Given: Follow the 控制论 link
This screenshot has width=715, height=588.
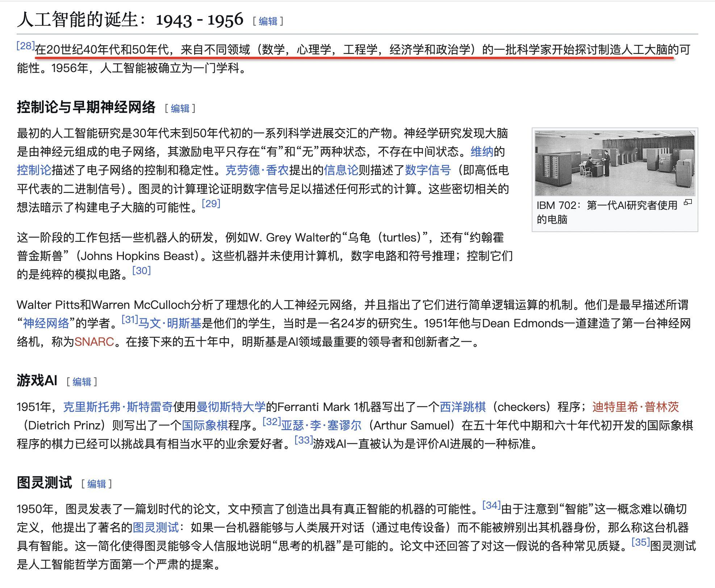Looking at the screenshot, I should pos(34,170).
